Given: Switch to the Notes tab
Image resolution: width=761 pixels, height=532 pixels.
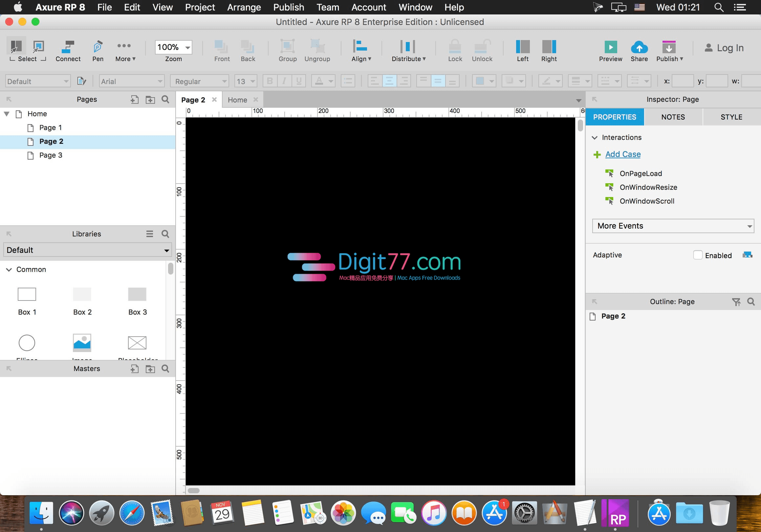Looking at the screenshot, I should pyautogui.click(x=673, y=117).
